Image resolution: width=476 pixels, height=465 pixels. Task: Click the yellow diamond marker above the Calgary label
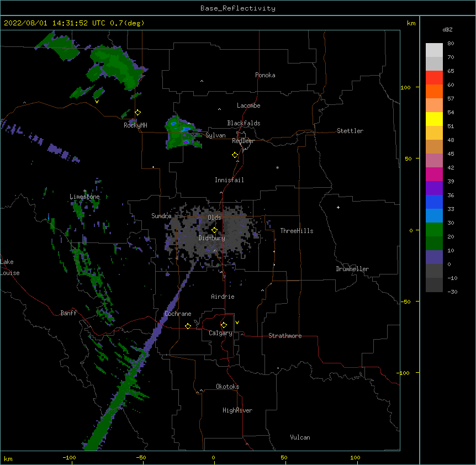coord(224,325)
